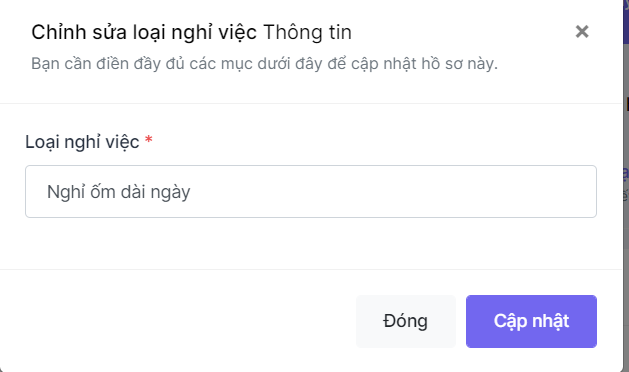Click the Đóng button
The width and height of the screenshot is (629, 372).
[x=406, y=321]
